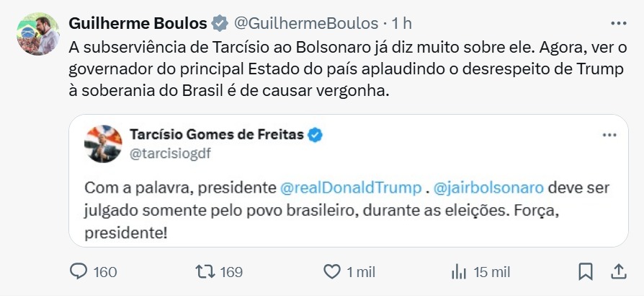
Task: Open the @GuilhermeBoulos handle
Action: tap(306, 24)
